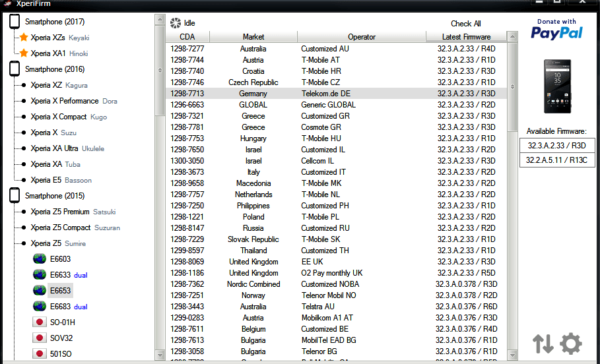Expand Xperia Z5 Premium Satsuki
Viewport: 600px width, 364px height.
coord(73,212)
